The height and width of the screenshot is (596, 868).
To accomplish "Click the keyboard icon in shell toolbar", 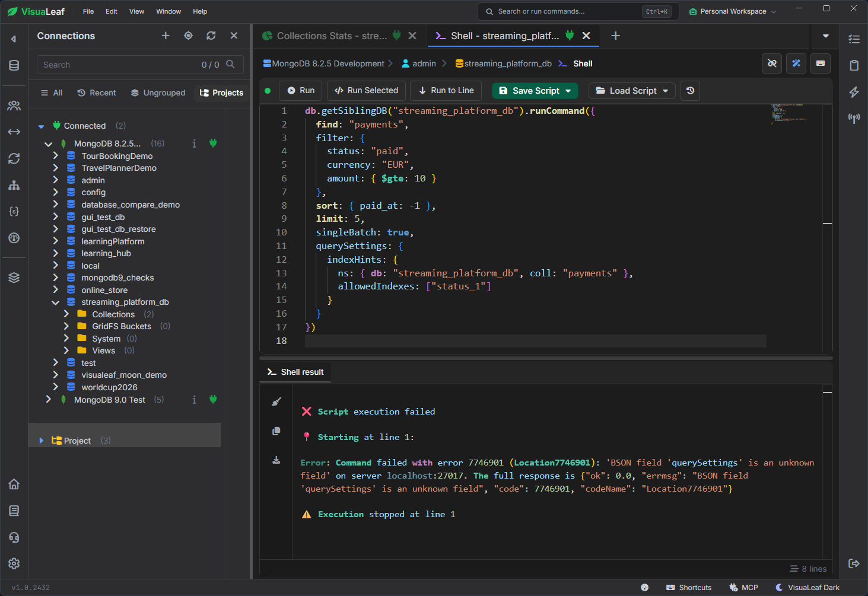I will click(x=821, y=63).
